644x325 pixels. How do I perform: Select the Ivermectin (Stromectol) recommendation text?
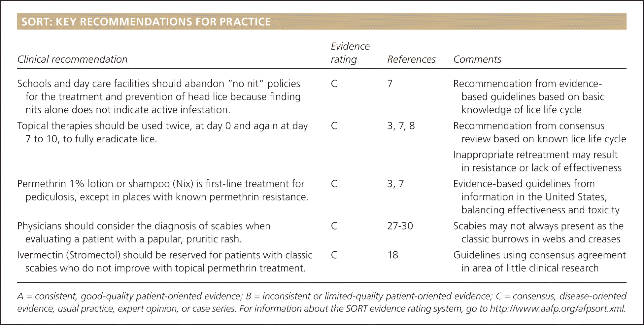coord(164,262)
